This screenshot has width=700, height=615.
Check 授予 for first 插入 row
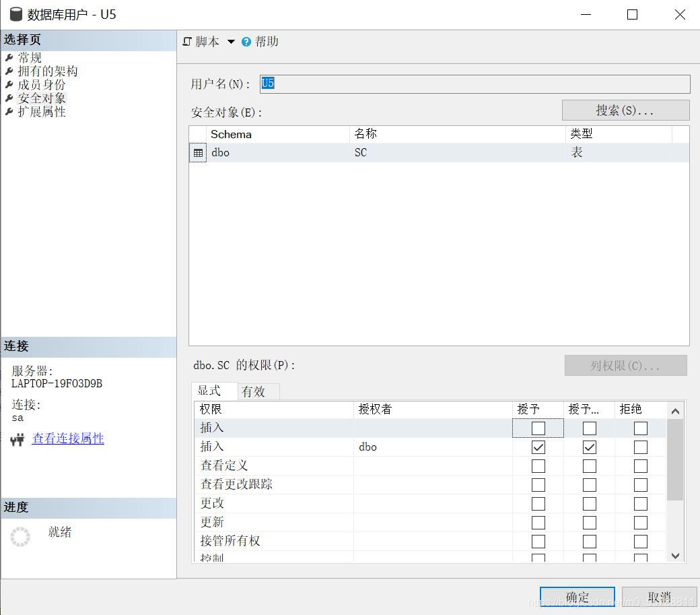[538, 428]
